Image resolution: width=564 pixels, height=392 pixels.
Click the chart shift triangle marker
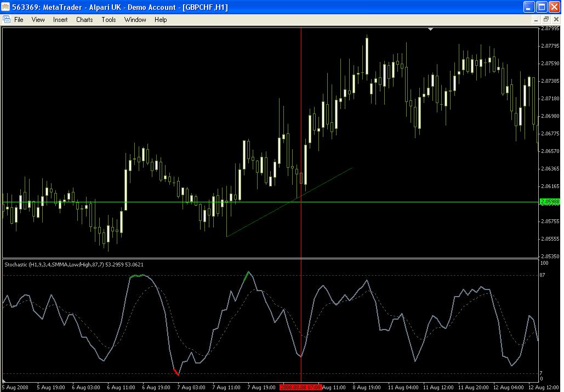(x=431, y=29)
